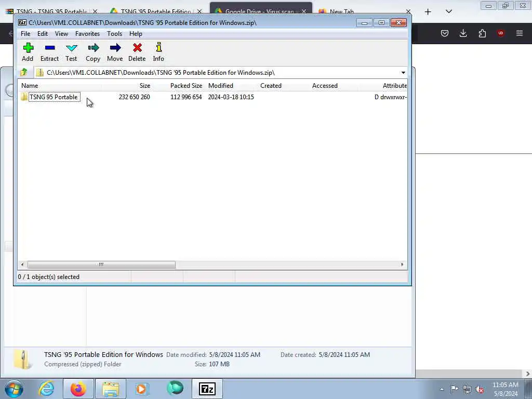The width and height of the screenshot is (532, 399).
Task: Click the 2024-03-18 10:15 modified date
Action: [231, 97]
